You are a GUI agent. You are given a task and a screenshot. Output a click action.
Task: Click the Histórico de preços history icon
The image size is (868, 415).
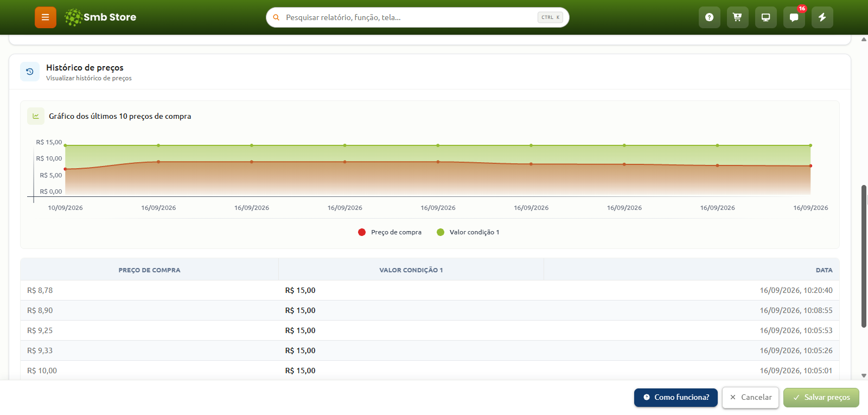click(x=30, y=72)
